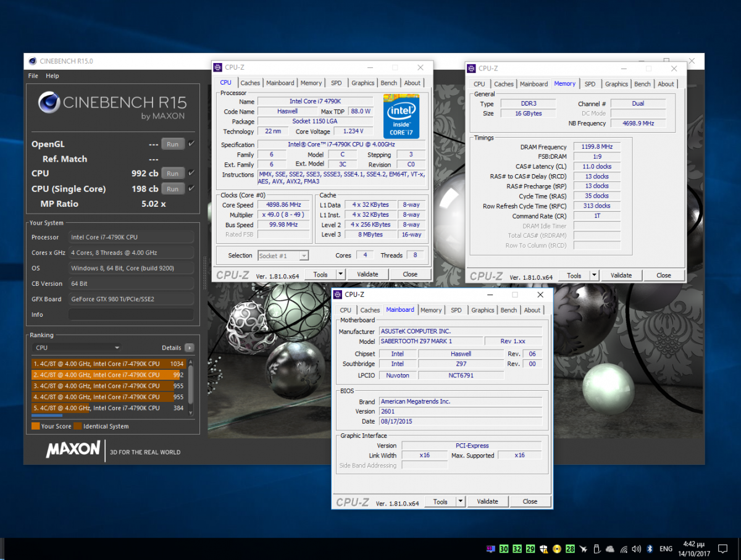This screenshot has width=741, height=560.
Task: Expand Tools dropdown arrow in CPU-Z CPU window
Action: pos(340,274)
